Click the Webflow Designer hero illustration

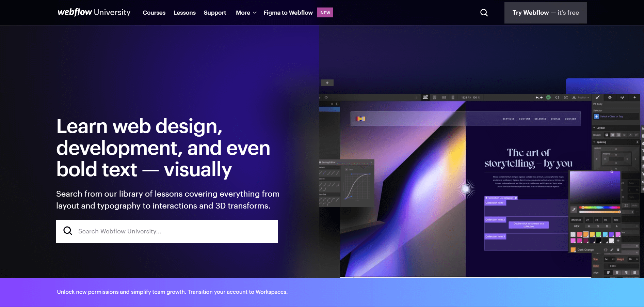click(481, 178)
